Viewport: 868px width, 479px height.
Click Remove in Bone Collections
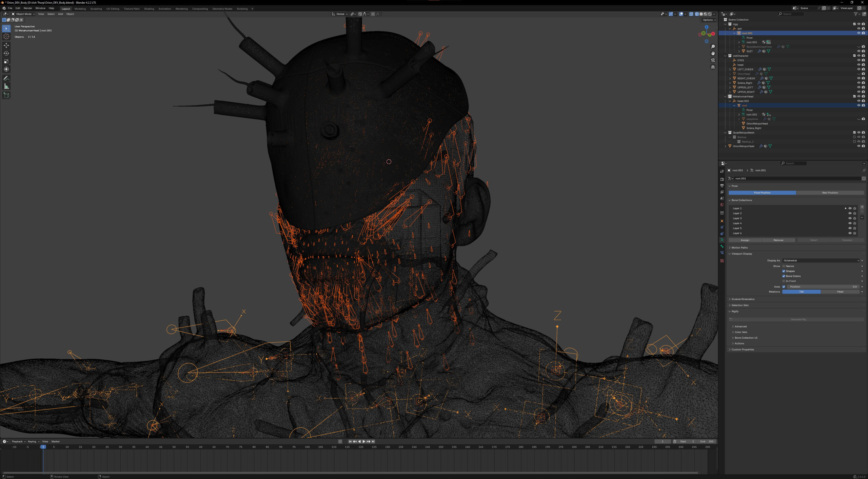[778, 240]
